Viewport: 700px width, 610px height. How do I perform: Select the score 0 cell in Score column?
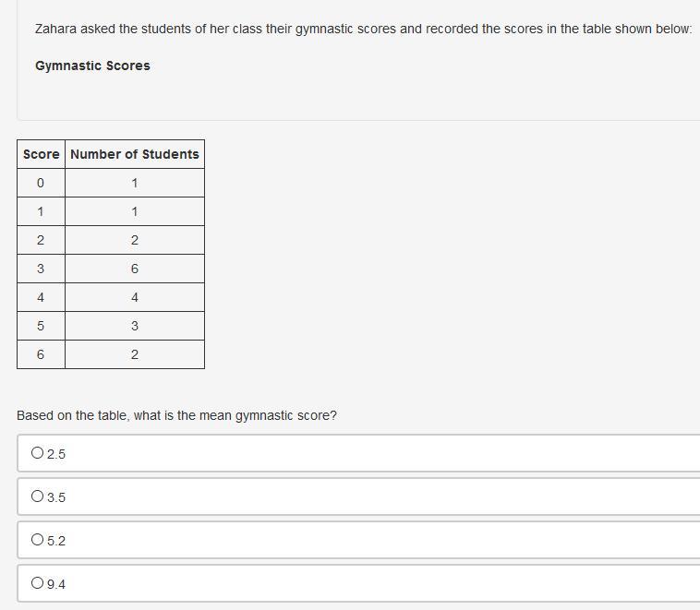pos(41,183)
